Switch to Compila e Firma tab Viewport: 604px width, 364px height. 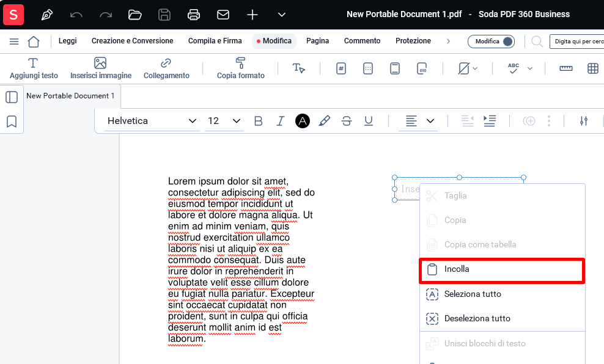point(215,41)
